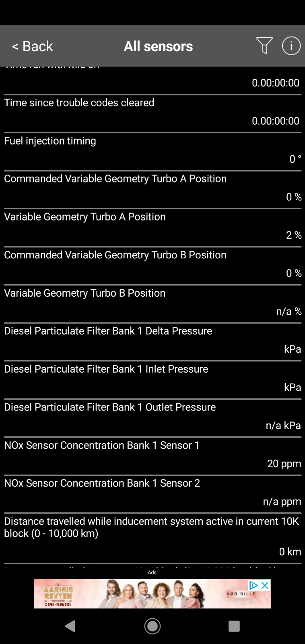This screenshot has width=305, height=644.
Task: Tap Android home circle navigation icon
Action: click(152, 626)
